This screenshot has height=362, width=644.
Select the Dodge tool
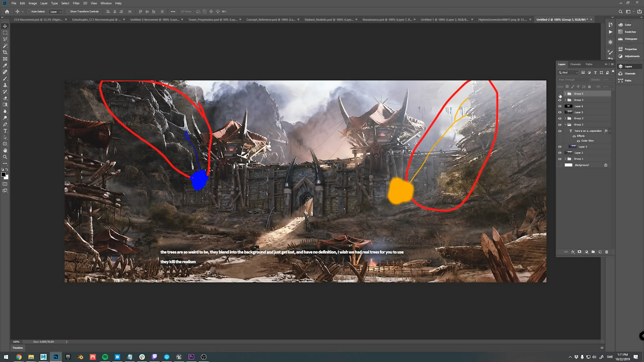tap(5, 118)
